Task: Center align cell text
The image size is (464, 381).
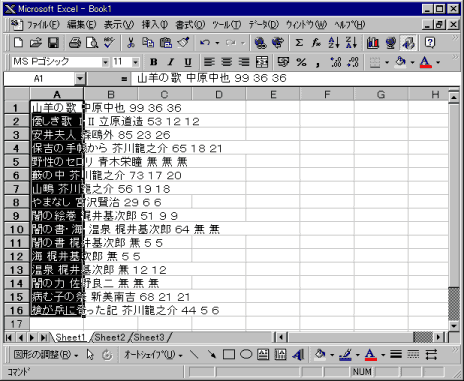Action: pos(227,62)
